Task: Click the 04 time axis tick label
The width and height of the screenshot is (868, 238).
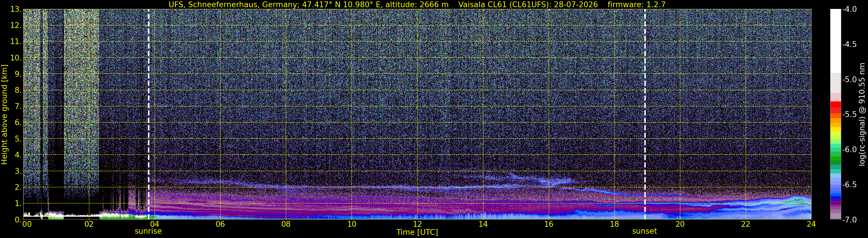Action: (x=154, y=224)
